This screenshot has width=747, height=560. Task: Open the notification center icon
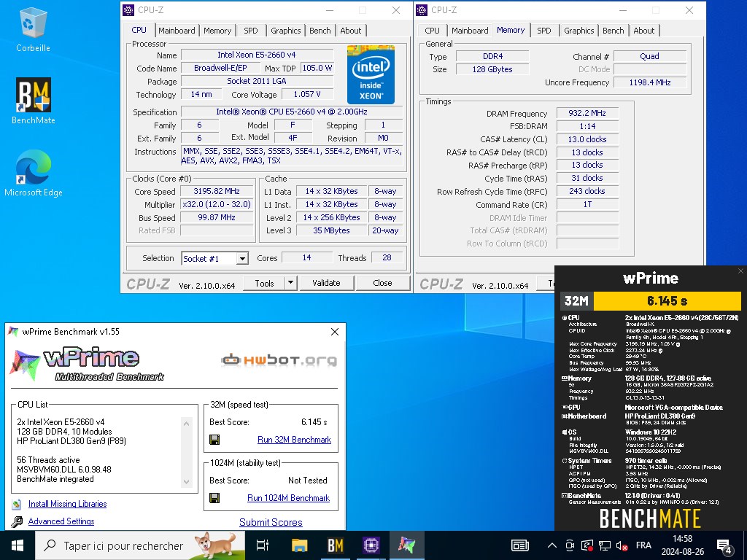click(x=724, y=545)
